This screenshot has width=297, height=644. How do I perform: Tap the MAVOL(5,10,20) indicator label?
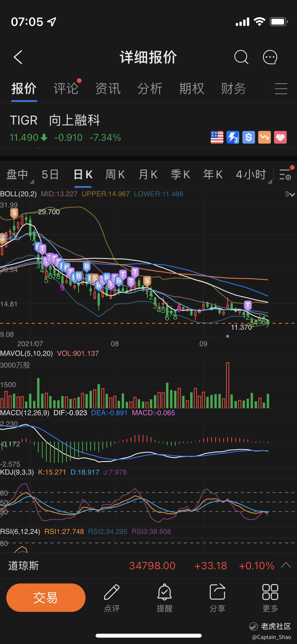tap(26, 353)
